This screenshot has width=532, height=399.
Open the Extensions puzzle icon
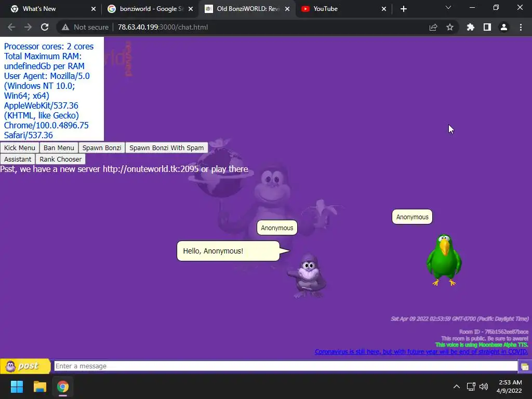point(470,27)
